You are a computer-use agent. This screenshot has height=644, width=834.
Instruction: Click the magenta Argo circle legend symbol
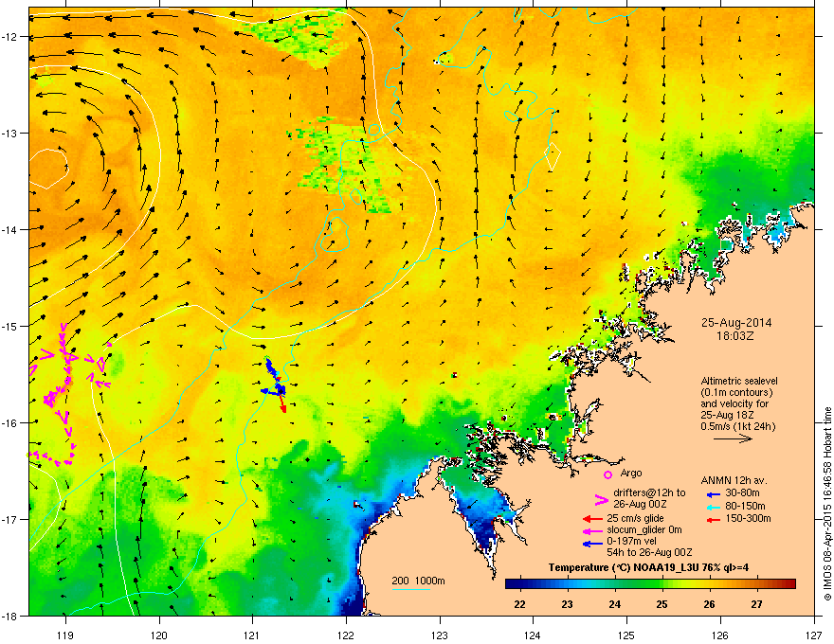pos(607,474)
